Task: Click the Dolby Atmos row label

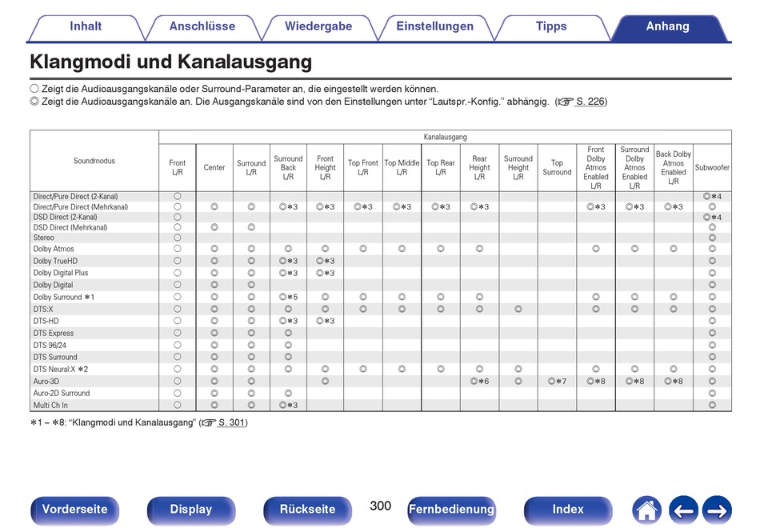Action: click(x=54, y=249)
